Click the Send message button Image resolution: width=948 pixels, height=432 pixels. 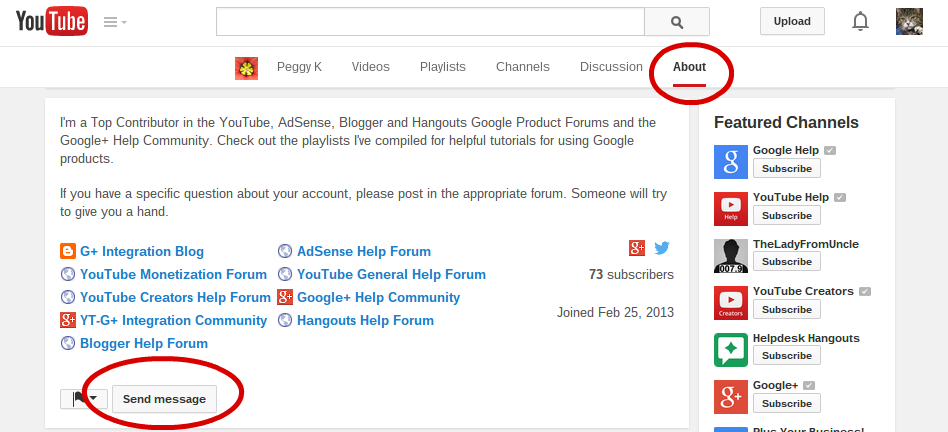(164, 399)
